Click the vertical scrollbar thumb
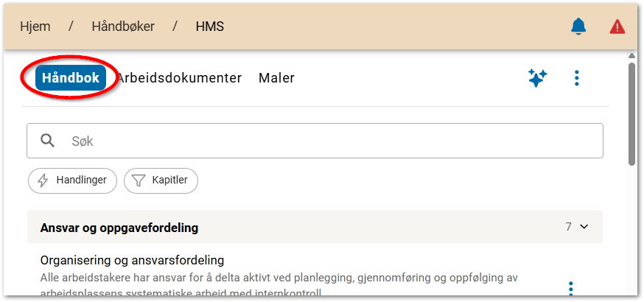The height and width of the screenshot is (302, 644). click(631, 114)
